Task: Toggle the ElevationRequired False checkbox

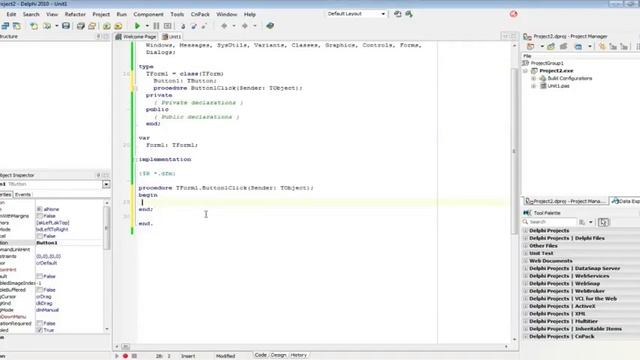Action: pos(40,323)
